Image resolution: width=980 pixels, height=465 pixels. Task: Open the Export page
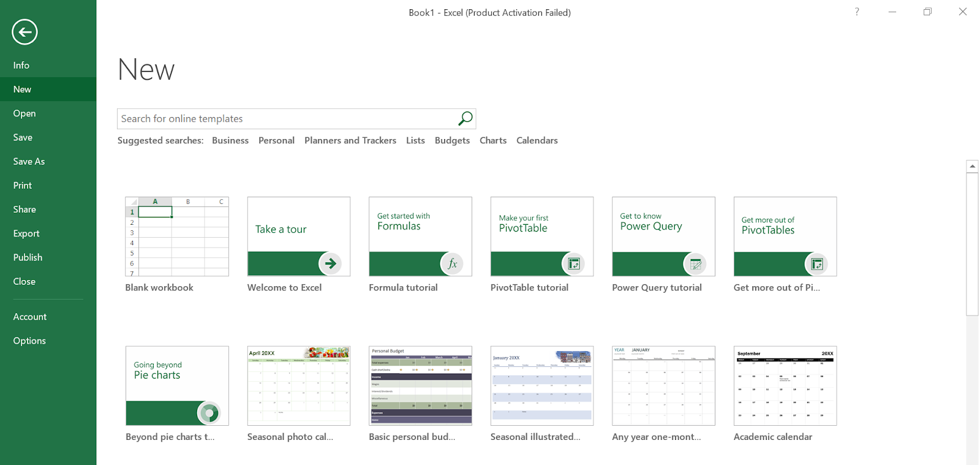coord(48,233)
